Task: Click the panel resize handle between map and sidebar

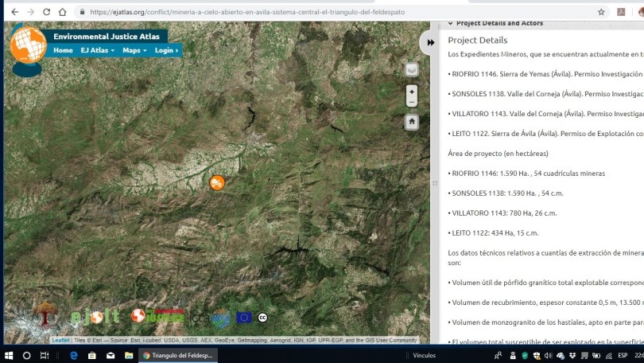Action: (435, 183)
